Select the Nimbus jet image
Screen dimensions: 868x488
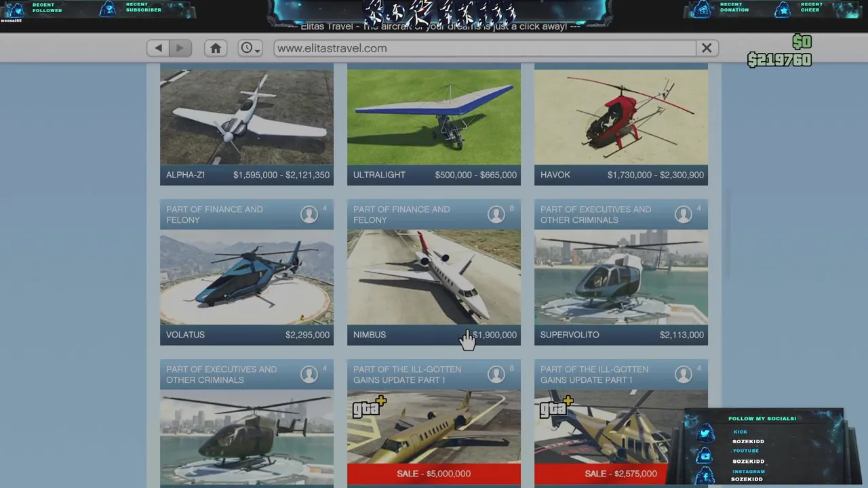434,277
